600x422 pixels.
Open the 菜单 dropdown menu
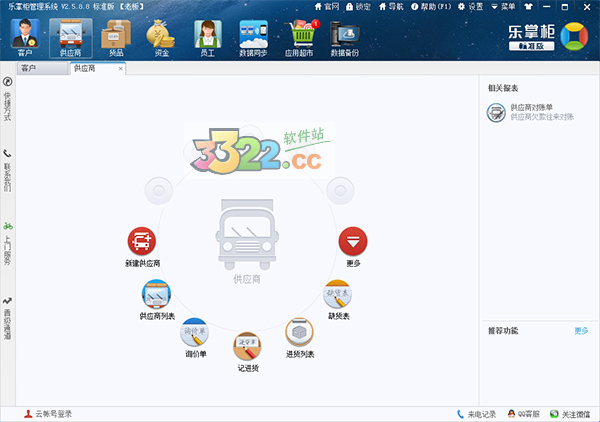pyautogui.click(x=503, y=7)
